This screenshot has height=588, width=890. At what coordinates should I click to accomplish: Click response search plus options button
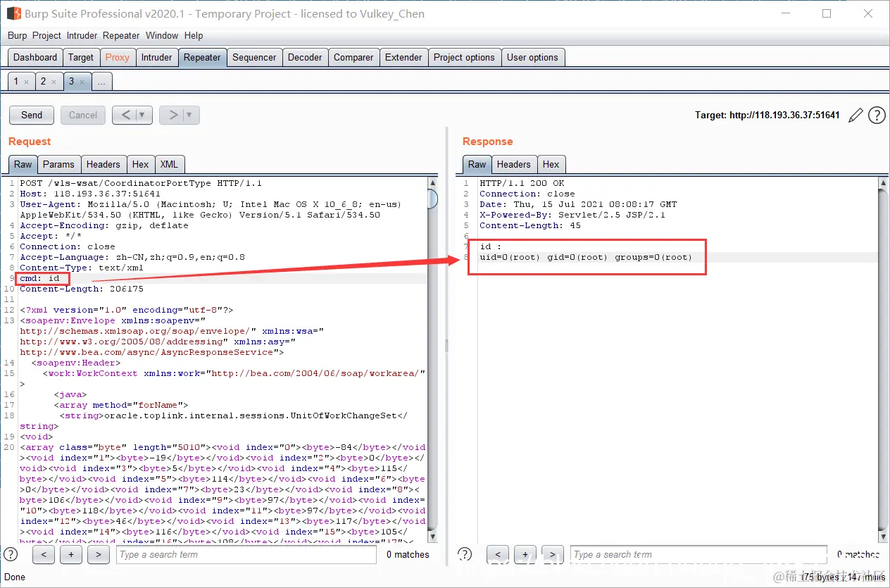point(525,554)
